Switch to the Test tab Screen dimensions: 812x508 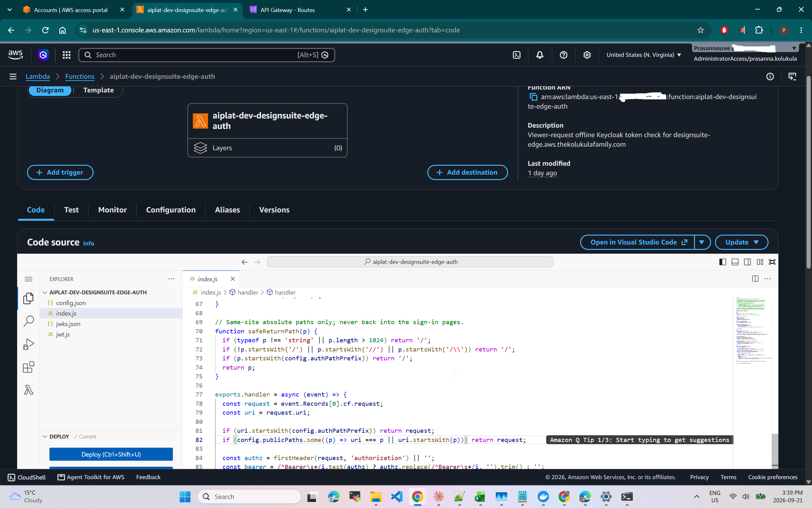coord(71,210)
